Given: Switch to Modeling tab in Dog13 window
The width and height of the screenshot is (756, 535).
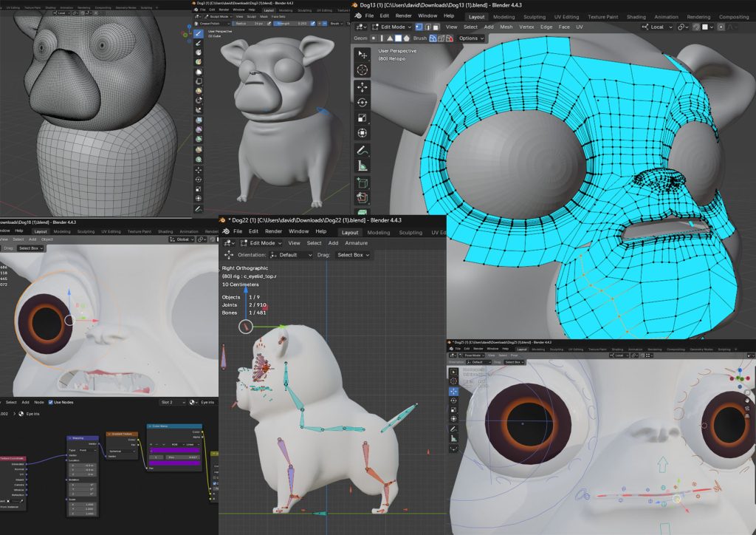Looking at the screenshot, I should click(x=504, y=17).
